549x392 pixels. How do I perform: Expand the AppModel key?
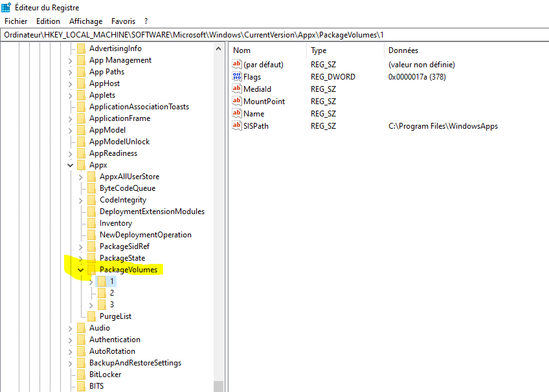click(x=70, y=131)
